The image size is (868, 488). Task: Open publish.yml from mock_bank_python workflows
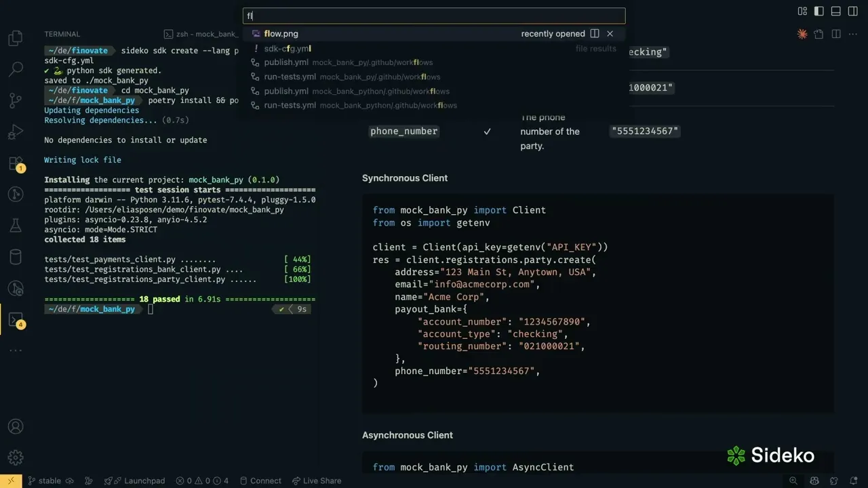(x=434, y=91)
